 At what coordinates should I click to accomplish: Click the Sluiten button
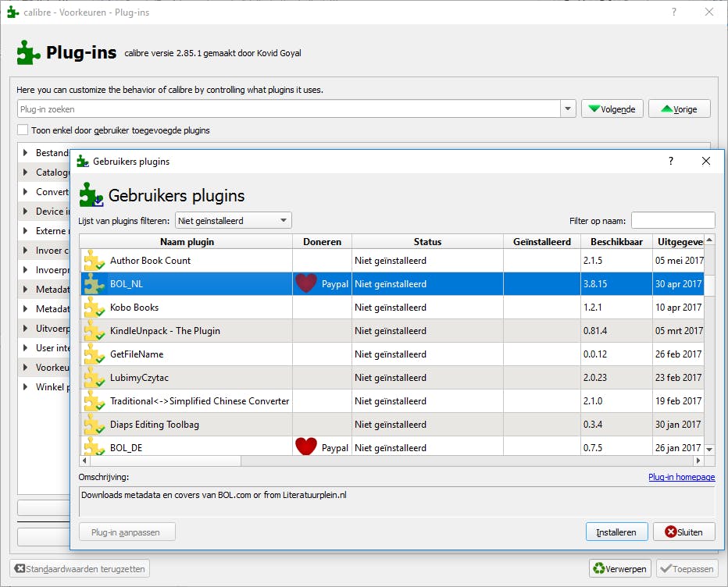pyautogui.click(x=684, y=532)
